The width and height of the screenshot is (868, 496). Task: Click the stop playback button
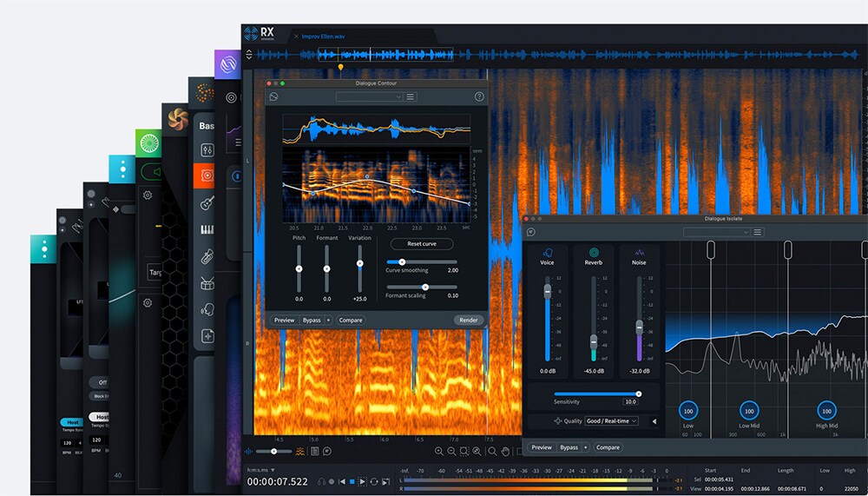pyautogui.click(x=352, y=482)
